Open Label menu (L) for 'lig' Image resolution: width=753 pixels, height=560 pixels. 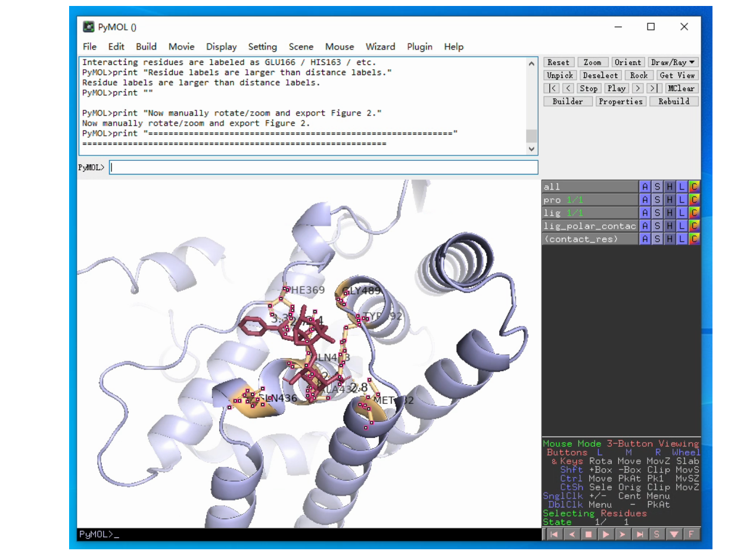(682, 213)
